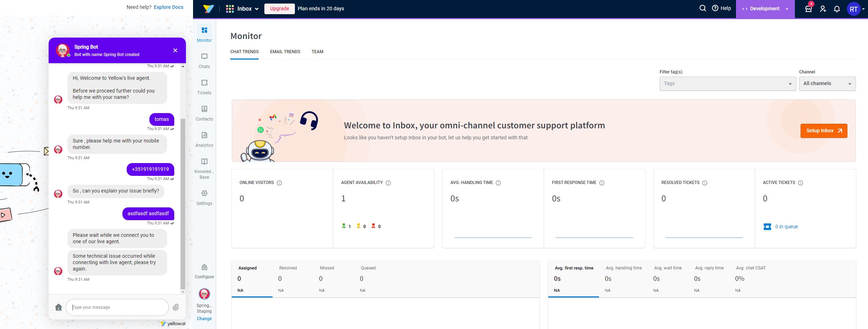Click the chat scrollbar up arrow
The height and width of the screenshot is (329, 868).
pyautogui.click(x=183, y=66)
